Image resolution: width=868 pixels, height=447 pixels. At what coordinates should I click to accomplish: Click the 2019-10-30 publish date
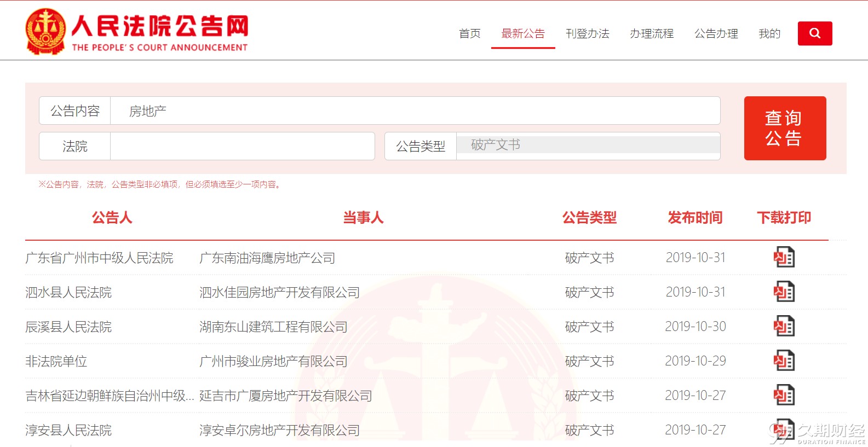[x=695, y=327]
